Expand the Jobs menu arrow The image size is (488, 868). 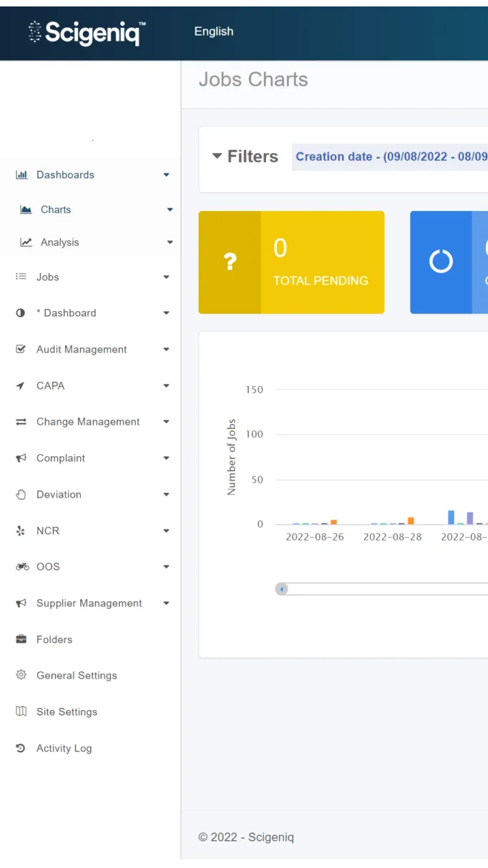click(x=166, y=277)
